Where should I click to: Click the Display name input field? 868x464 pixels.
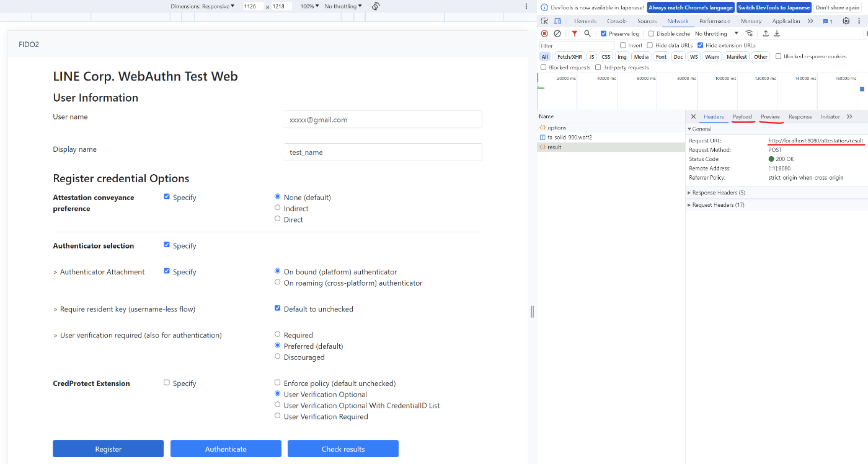click(x=383, y=152)
